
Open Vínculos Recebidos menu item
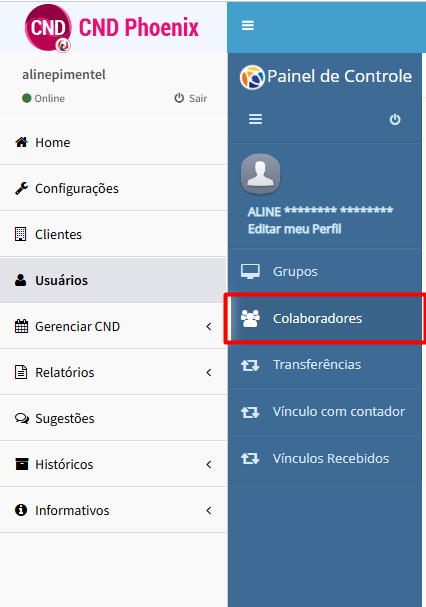pyautogui.click(x=325, y=458)
